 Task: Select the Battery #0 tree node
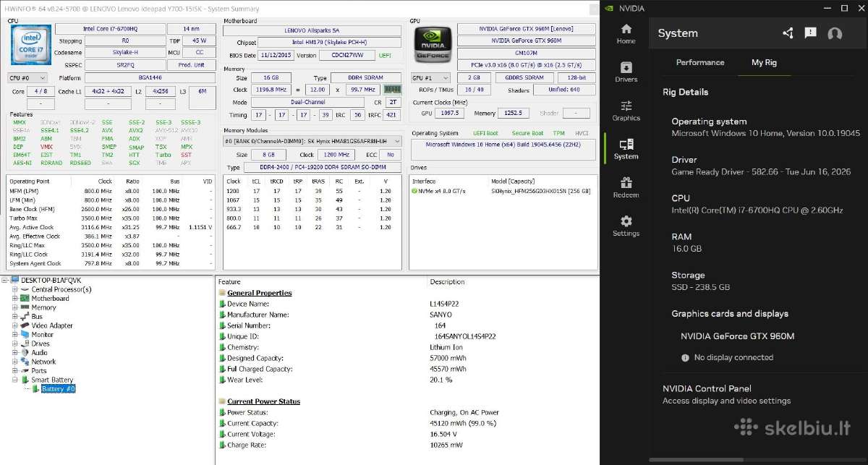(58, 389)
